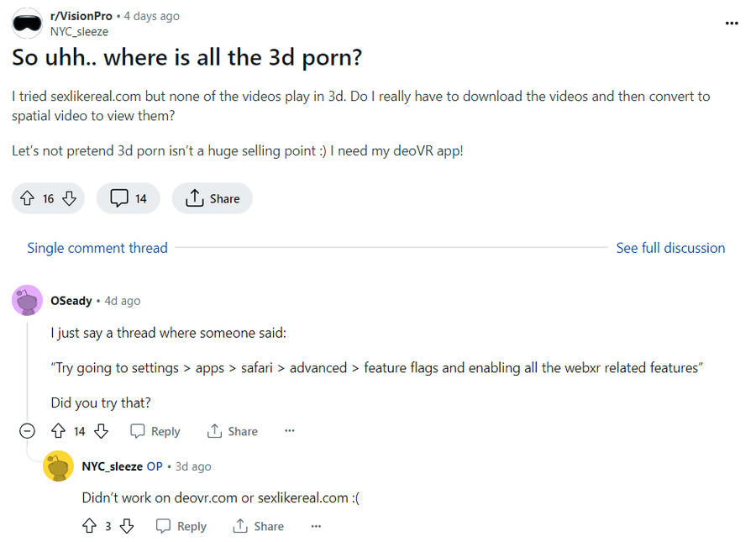Screen dimensions: 756x542
Task: Downvote NYC_sleeze's reply comment
Action: point(127,526)
